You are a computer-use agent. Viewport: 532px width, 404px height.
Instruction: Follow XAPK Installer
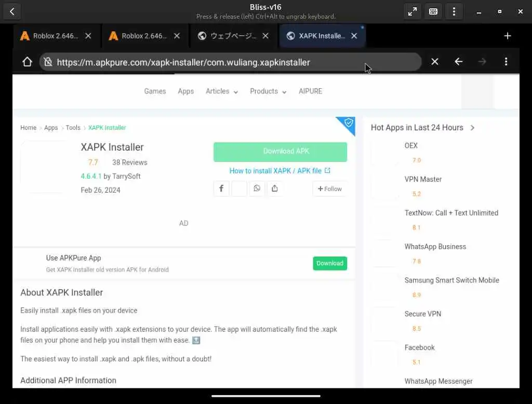click(330, 188)
